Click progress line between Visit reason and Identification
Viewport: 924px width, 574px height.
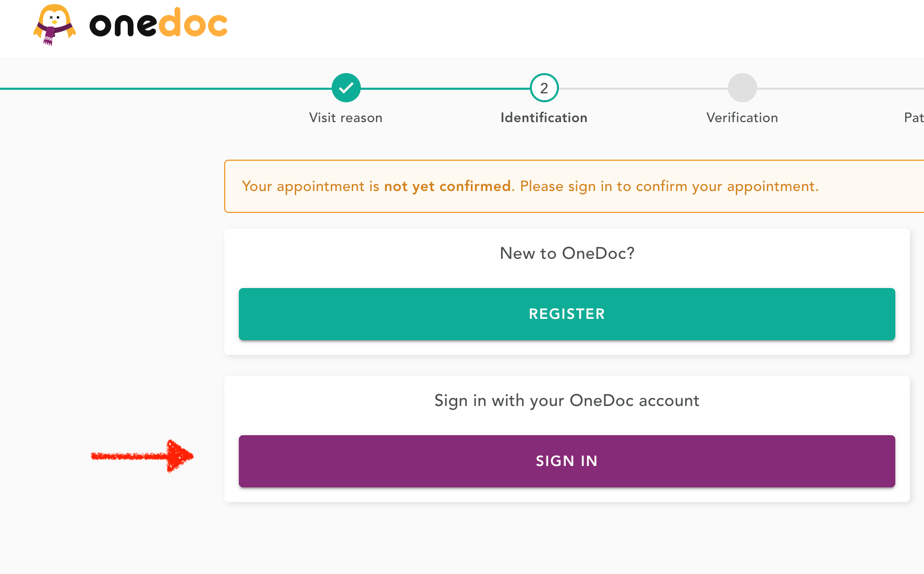click(445, 89)
